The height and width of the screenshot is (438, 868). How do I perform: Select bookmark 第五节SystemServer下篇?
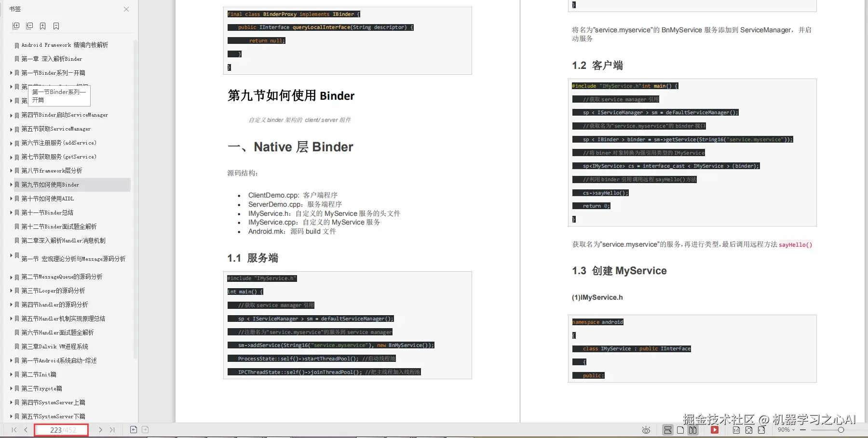[53, 416]
